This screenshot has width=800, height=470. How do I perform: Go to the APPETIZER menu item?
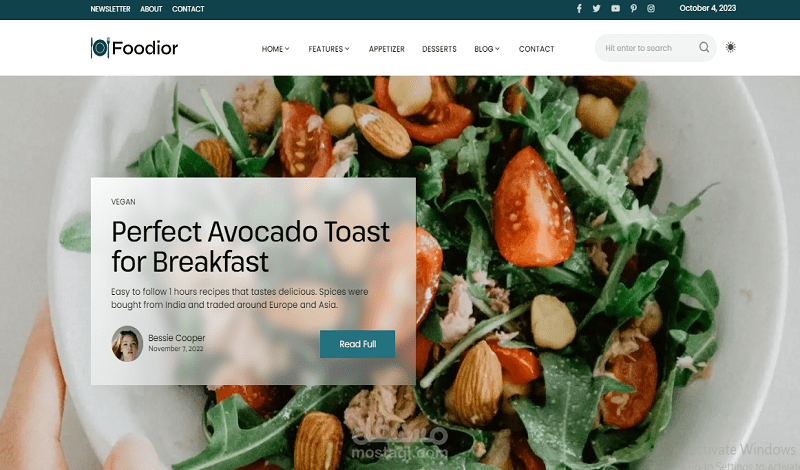coord(387,49)
